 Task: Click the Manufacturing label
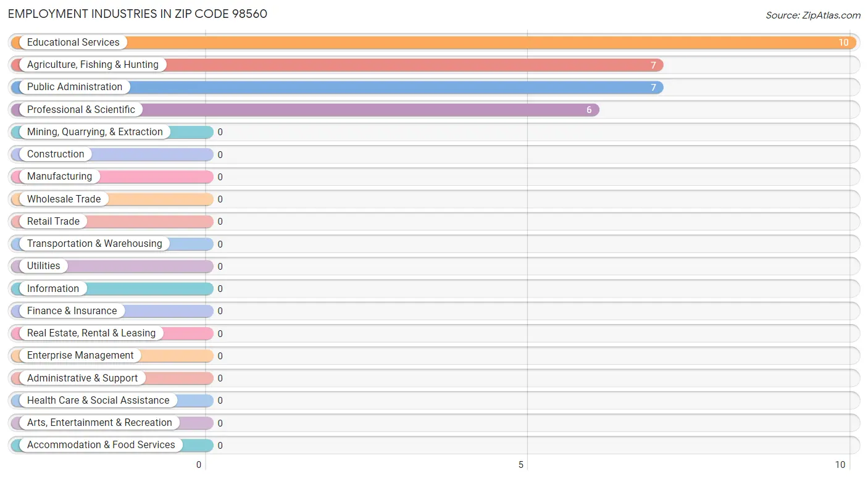click(59, 177)
